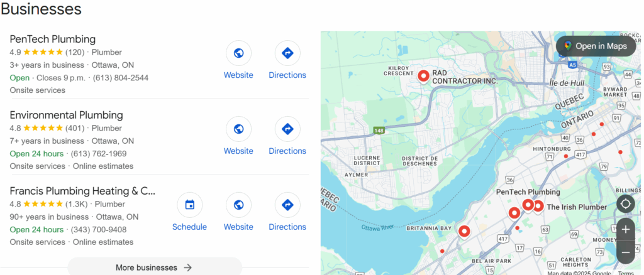Expand More businesses list
644x275 pixels.
pyautogui.click(x=155, y=267)
